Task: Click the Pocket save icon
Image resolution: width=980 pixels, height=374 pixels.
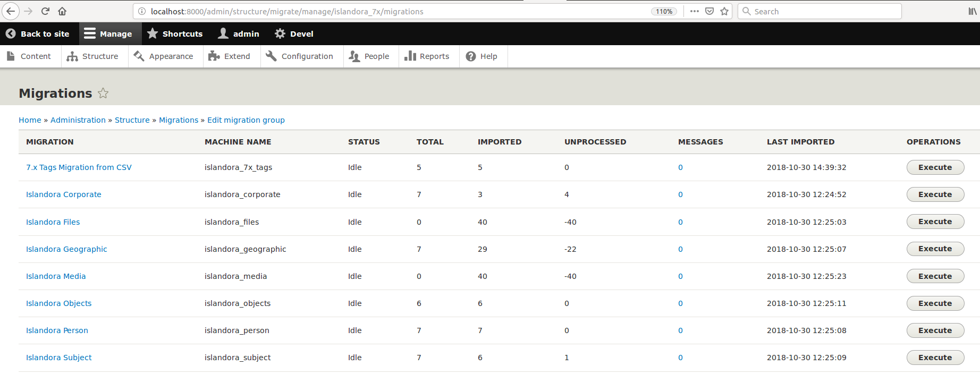Action: (x=709, y=11)
